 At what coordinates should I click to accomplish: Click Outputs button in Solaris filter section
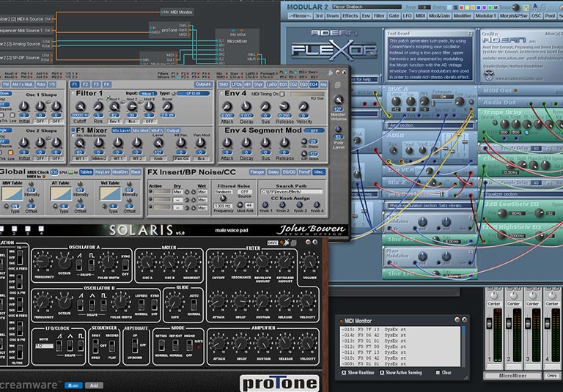click(203, 85)
